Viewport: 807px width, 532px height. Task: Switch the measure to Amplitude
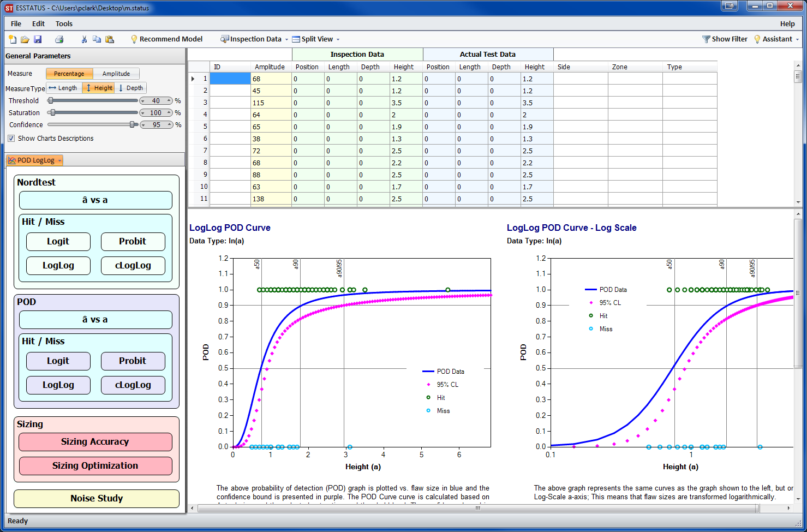(116, 74)
